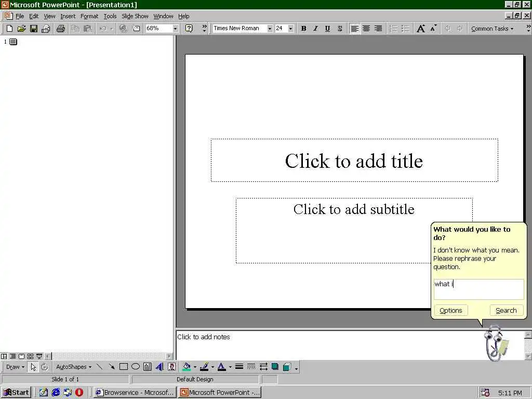Apply Fill Color paint bucket
The height and width of the screenshot is (399, 532).
click(187, 367)
